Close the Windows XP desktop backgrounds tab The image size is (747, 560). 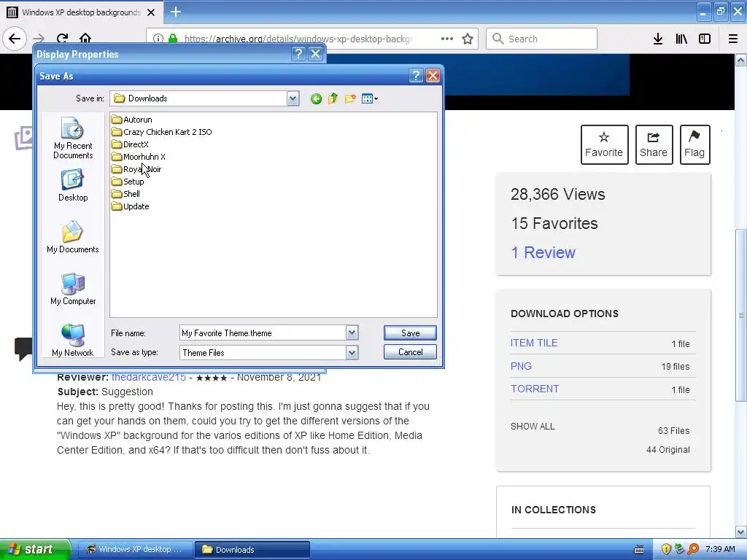click(x=151, y=12)
